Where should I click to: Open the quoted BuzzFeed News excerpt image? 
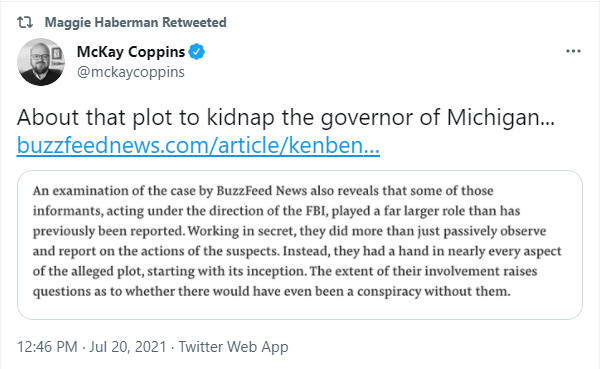300,245
